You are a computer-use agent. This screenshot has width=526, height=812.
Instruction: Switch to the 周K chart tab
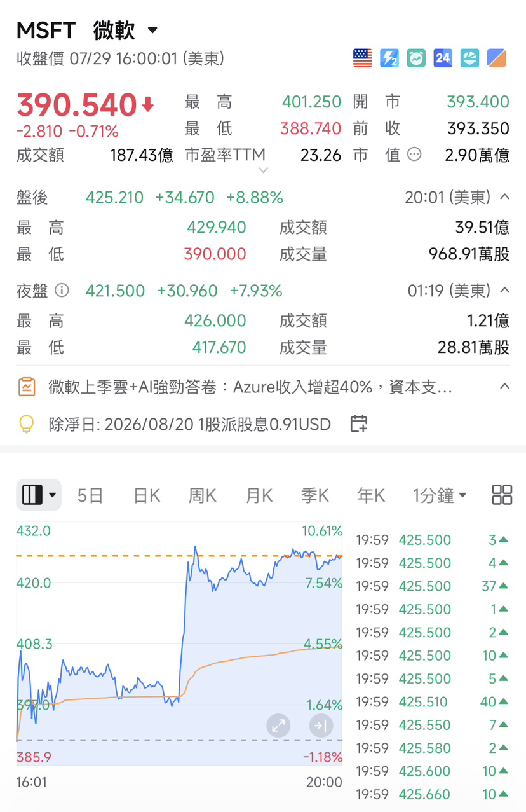coord(203,495)
